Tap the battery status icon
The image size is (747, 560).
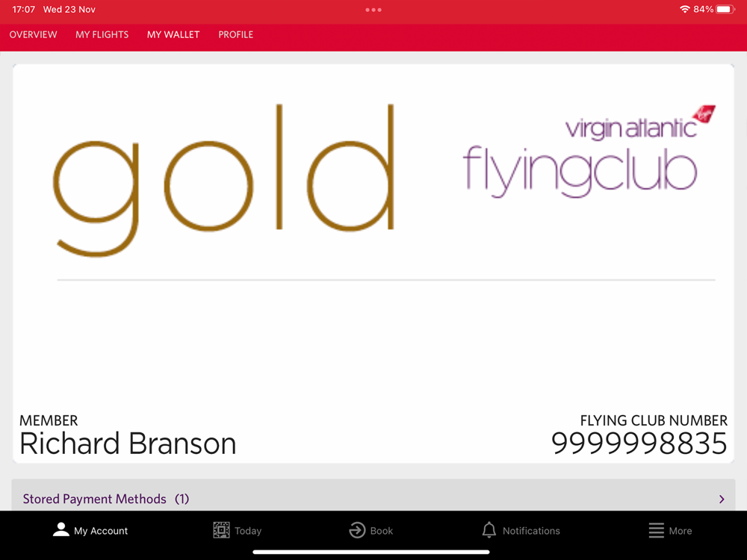pos(725,9)
